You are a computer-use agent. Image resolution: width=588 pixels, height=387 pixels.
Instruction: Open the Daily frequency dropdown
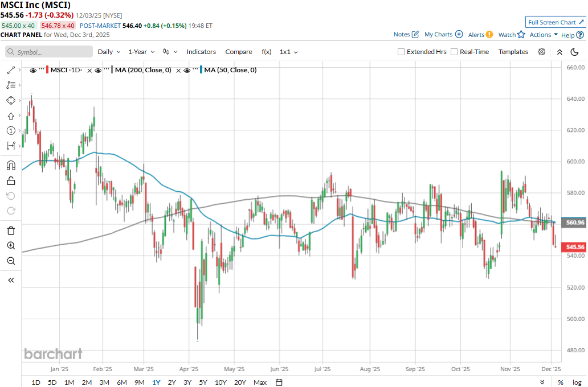[x=109, y=52]
